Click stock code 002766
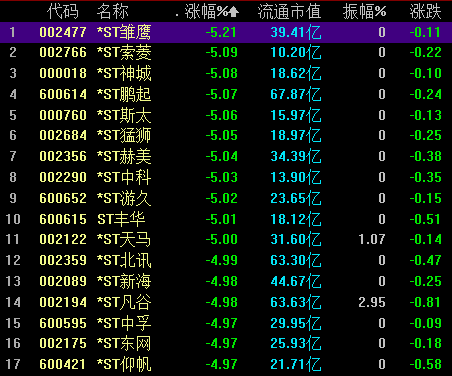This screenshot has width=452, height=376. coord(63,52)
